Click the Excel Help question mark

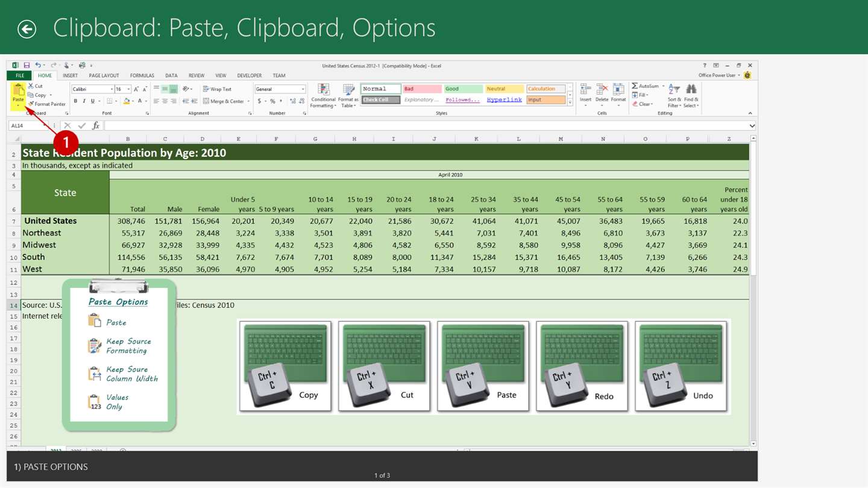[705, 65]
